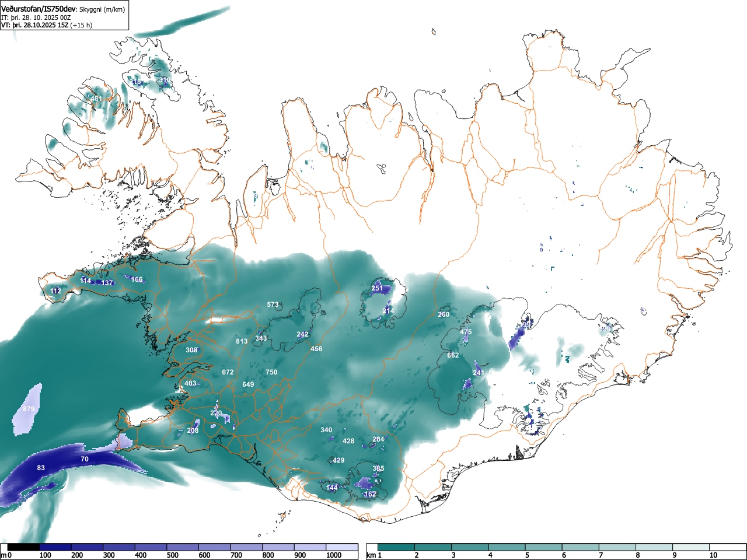Click the '879' visibility value offshore

[x=29, y=409]
